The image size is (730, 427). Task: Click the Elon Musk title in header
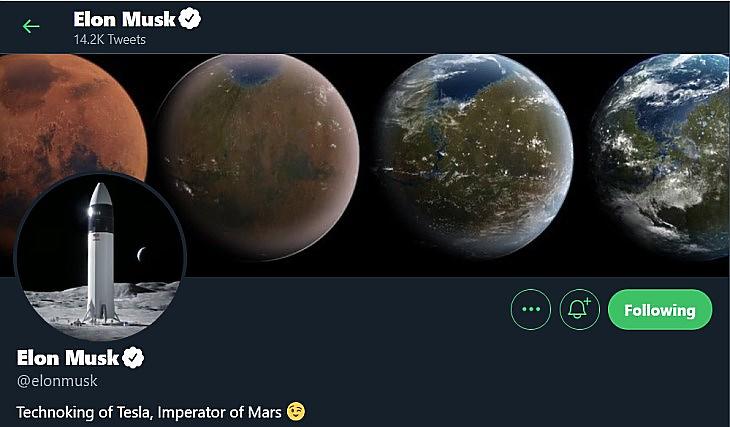click(124, 19)
